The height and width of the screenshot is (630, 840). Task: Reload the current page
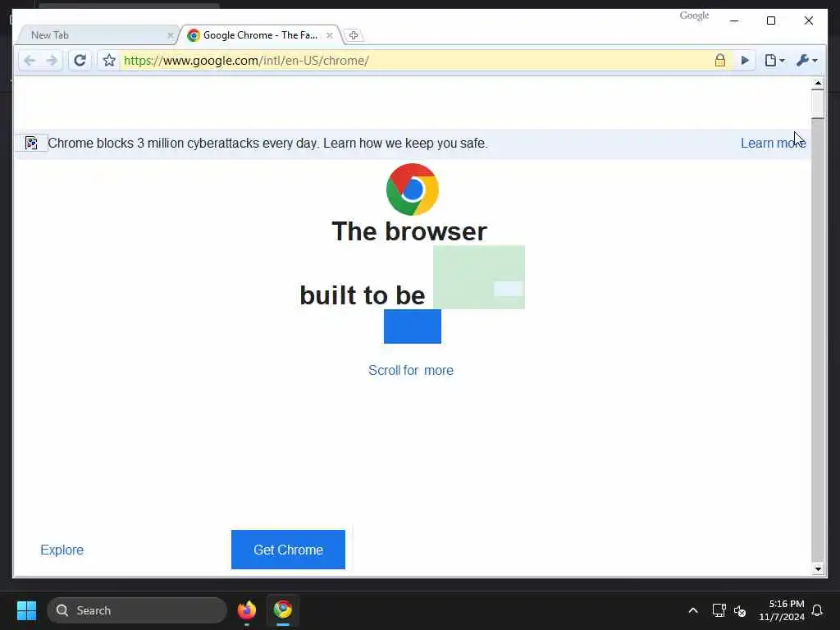click(80, 61)
